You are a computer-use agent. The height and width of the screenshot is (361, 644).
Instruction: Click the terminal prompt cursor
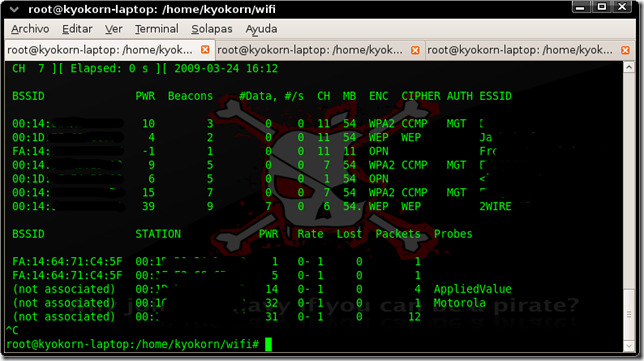point(268,344)
